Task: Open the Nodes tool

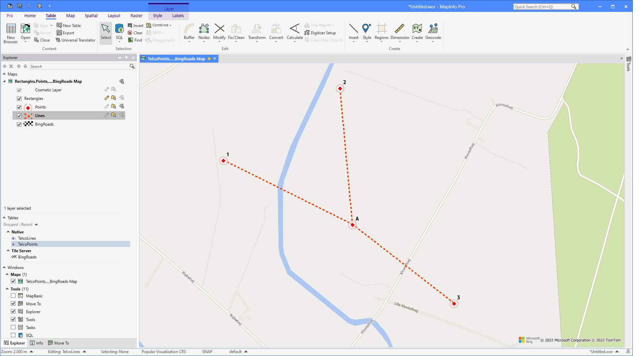Action: point(204,33)
